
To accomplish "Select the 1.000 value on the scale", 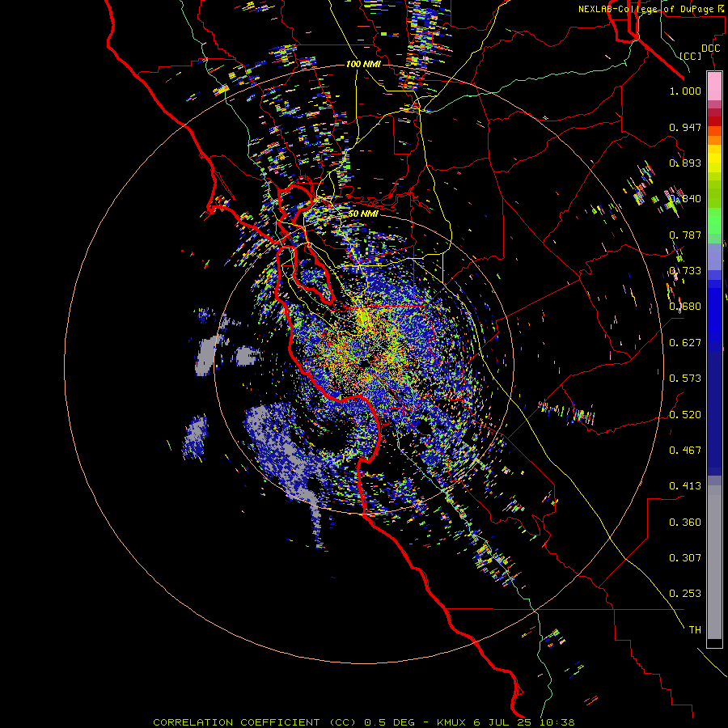I will coord(685,91).
